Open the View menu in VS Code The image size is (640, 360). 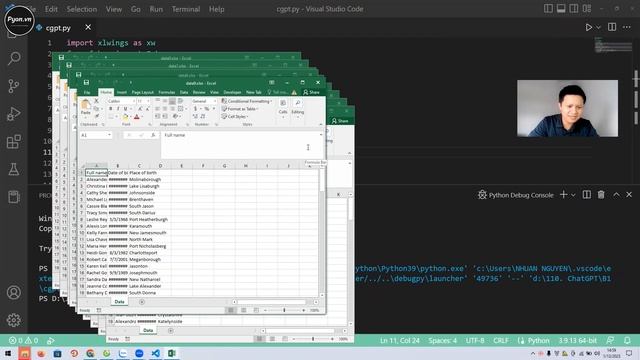113,9
